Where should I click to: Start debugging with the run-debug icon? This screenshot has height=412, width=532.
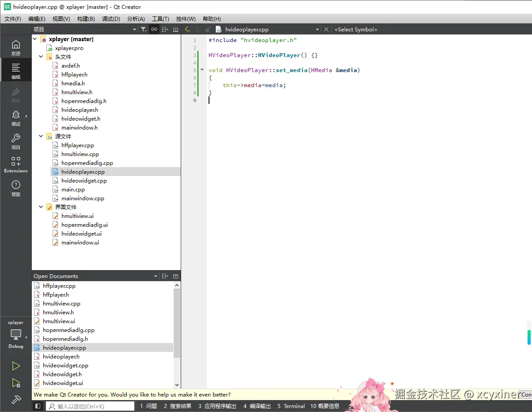[16, 383]
